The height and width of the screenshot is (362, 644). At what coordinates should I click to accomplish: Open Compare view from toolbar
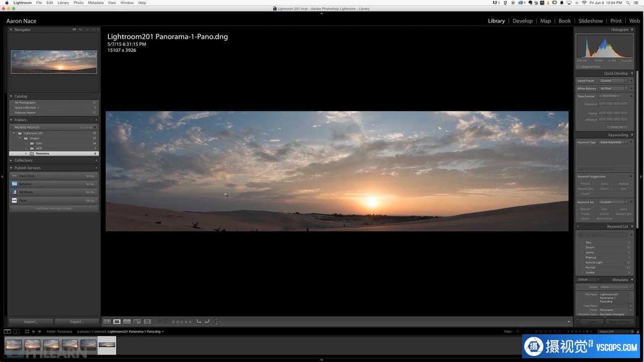pos(127,322)
